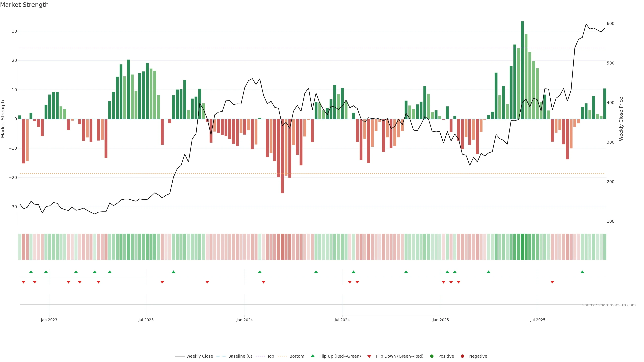Click the darkest green heatmap strip cell
This screenshot has height=362, width=644.
(522, 247)
